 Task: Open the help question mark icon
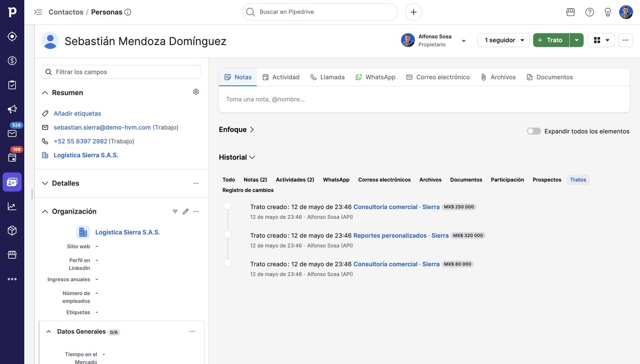click(x=590, y=12)
